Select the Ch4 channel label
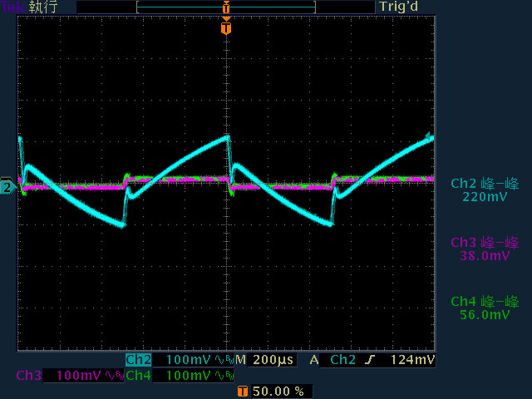 coord(139,376)
